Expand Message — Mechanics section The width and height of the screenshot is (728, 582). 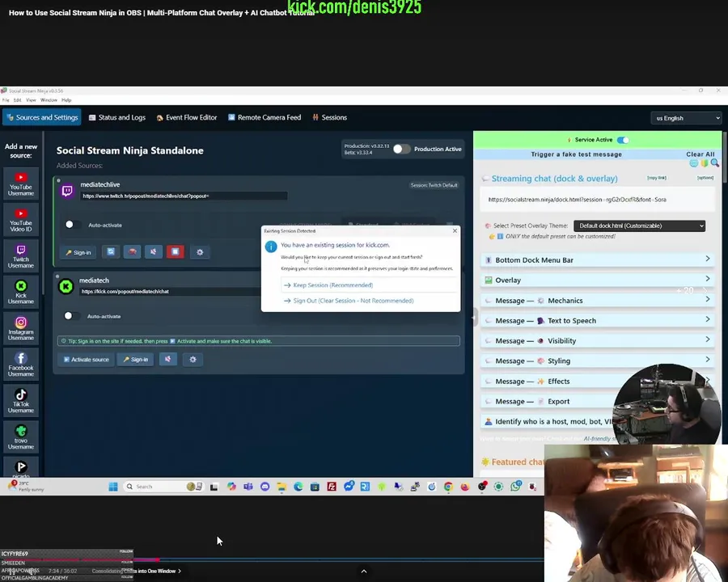tap(598, 300)
